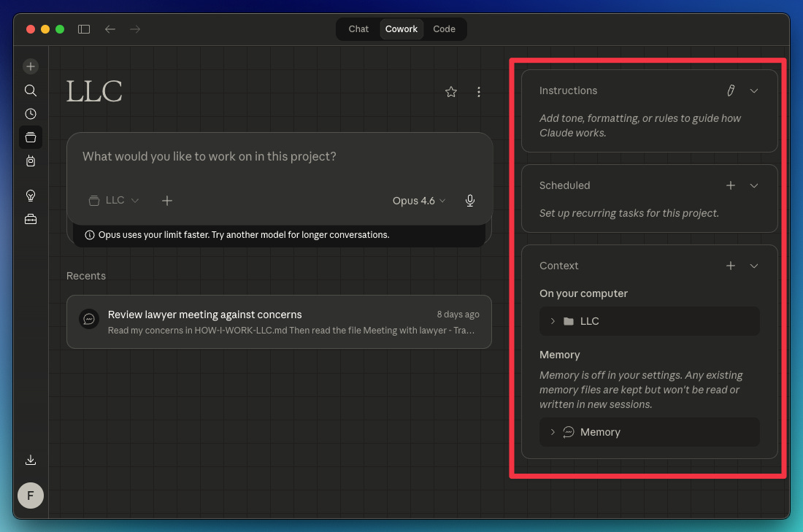Screen dimensions: 803x532
Task: Click the '8 days ago' timestamp
Action: (x=458, y=315)
